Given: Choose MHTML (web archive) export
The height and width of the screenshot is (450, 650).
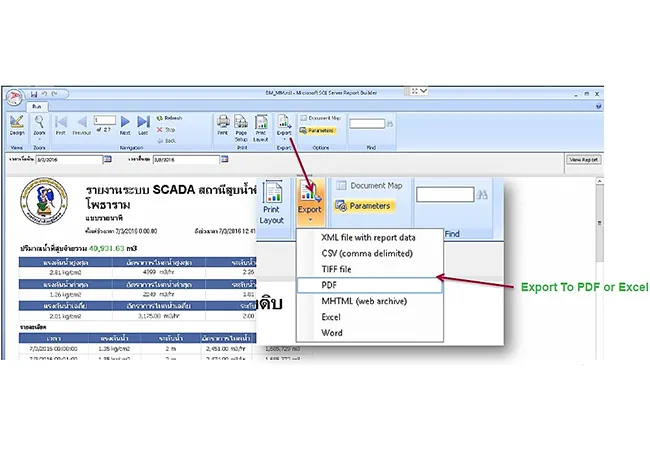Looking at the screenshot, I should pyautogui.click(x=370, y=301).
